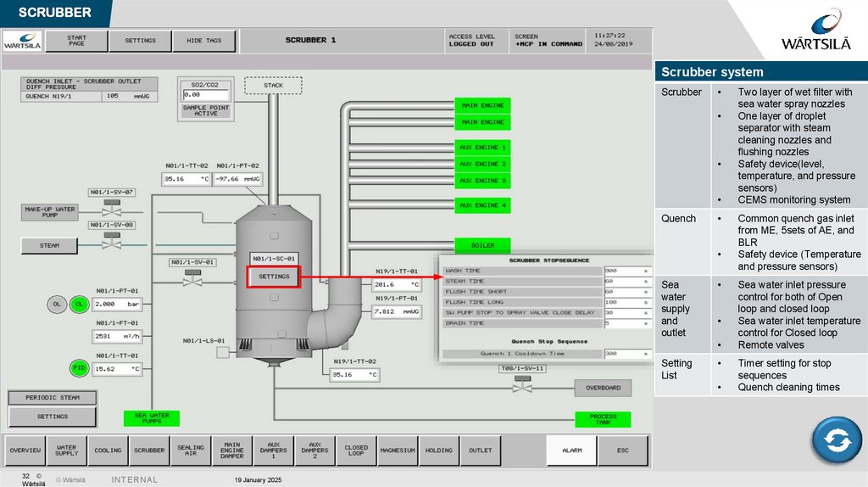Open Aux Dampers 1 tab
868x487 pixels.
coord(274,451)
